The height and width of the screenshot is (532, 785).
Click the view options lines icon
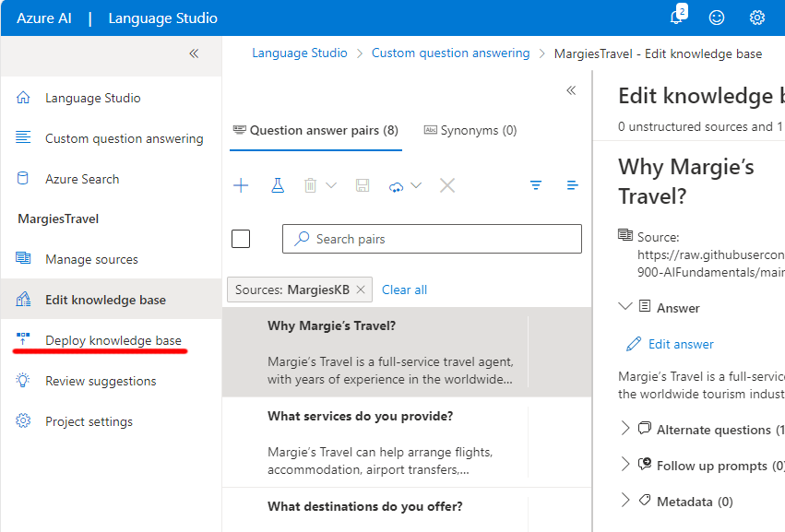pos(572,185)
